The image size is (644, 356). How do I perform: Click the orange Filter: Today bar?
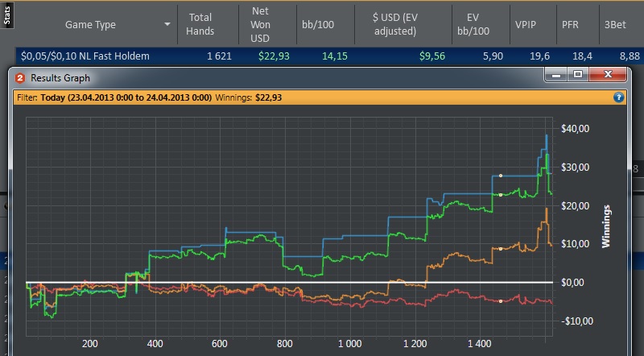pyautogui.click(x=242, y=97)
